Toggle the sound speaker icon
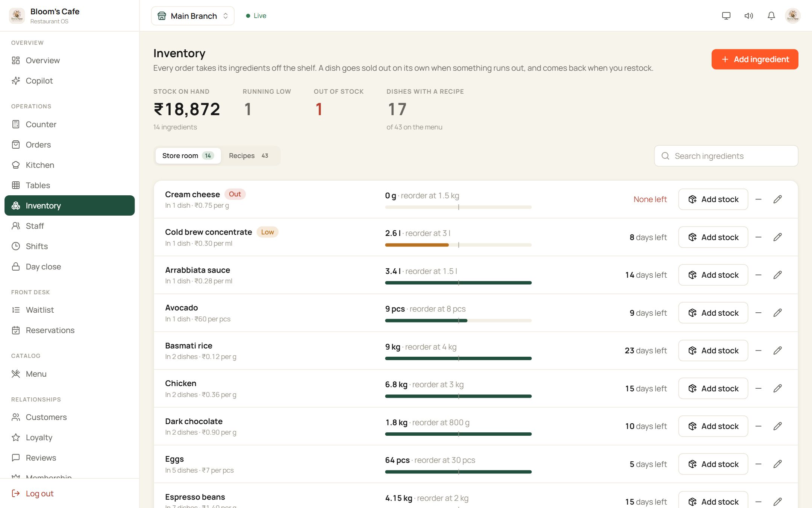Screen dimensions: 812x508 748,16
